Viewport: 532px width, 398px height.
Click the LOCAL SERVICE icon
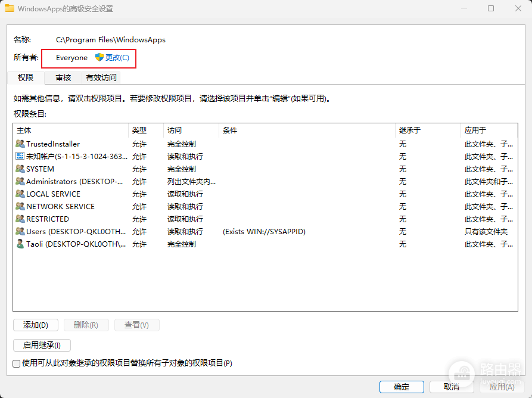(x=20, y=194)
